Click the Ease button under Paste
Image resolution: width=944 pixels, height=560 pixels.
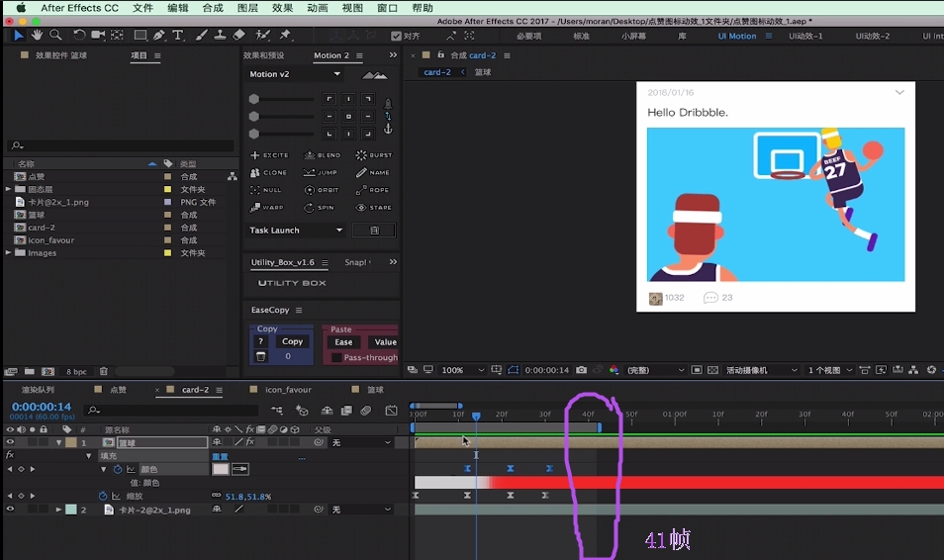[343, 342]
